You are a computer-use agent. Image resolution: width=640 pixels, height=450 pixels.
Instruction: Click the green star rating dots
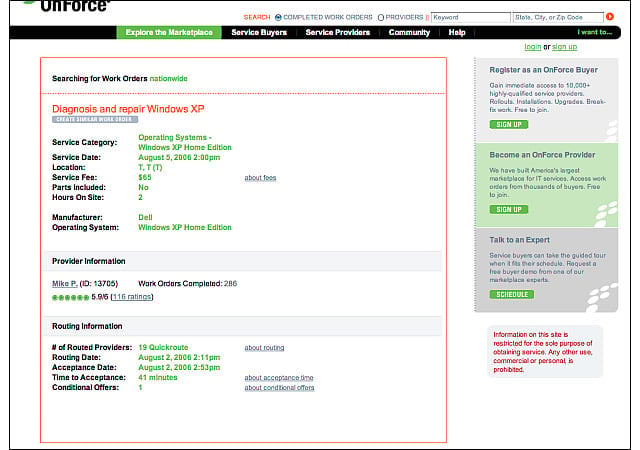click(x=70, y=298)
